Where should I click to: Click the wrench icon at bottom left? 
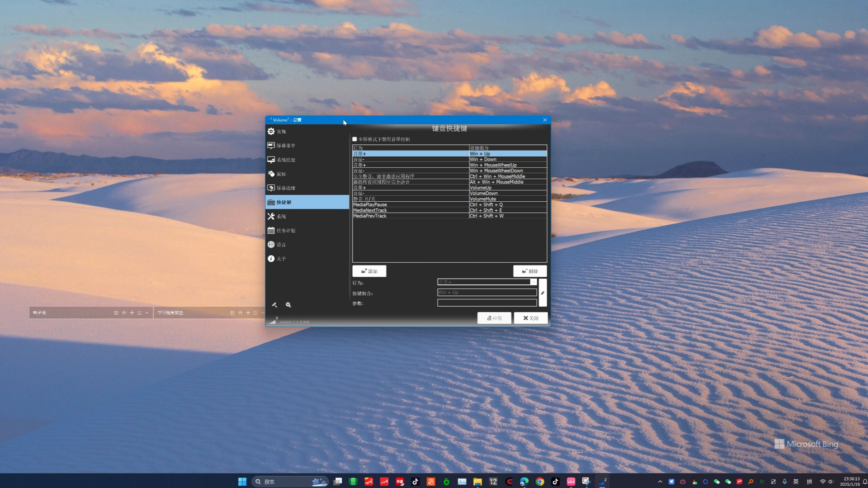[275, 305]
